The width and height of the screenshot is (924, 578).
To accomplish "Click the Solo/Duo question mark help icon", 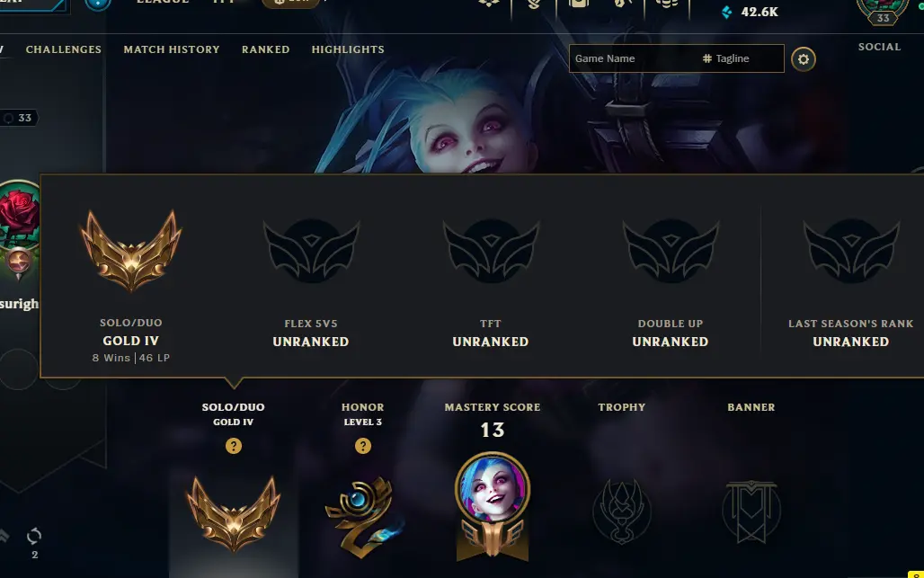I will click(x=234, y=446).
